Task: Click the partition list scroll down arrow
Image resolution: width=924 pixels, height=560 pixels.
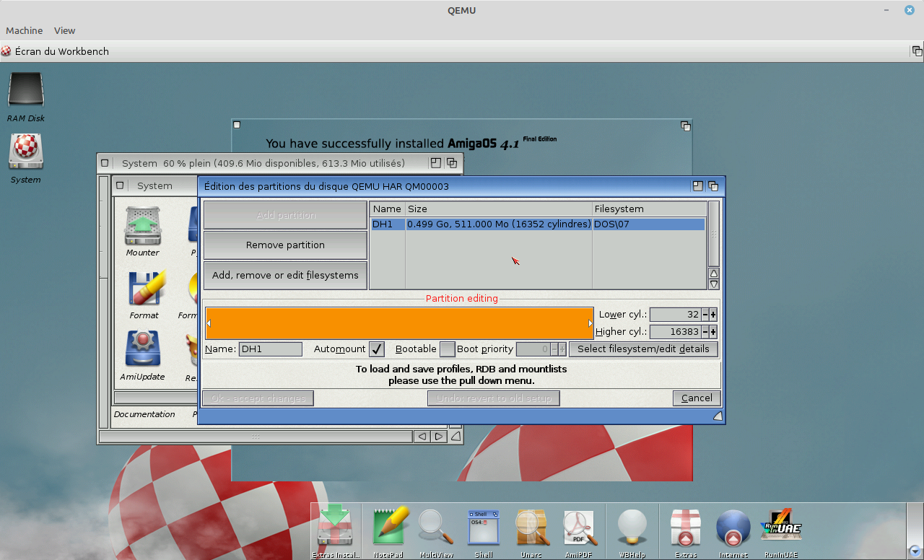Action: click(714, 284)
